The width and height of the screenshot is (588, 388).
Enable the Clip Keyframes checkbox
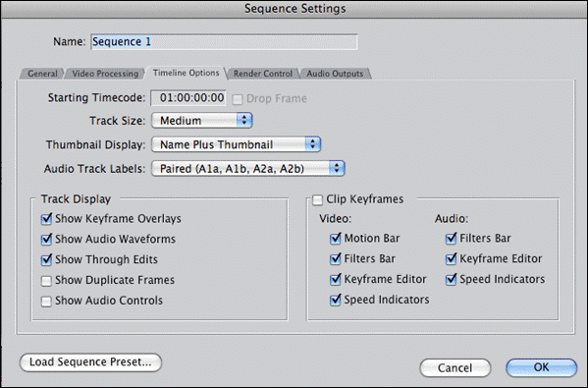[317, 200]
